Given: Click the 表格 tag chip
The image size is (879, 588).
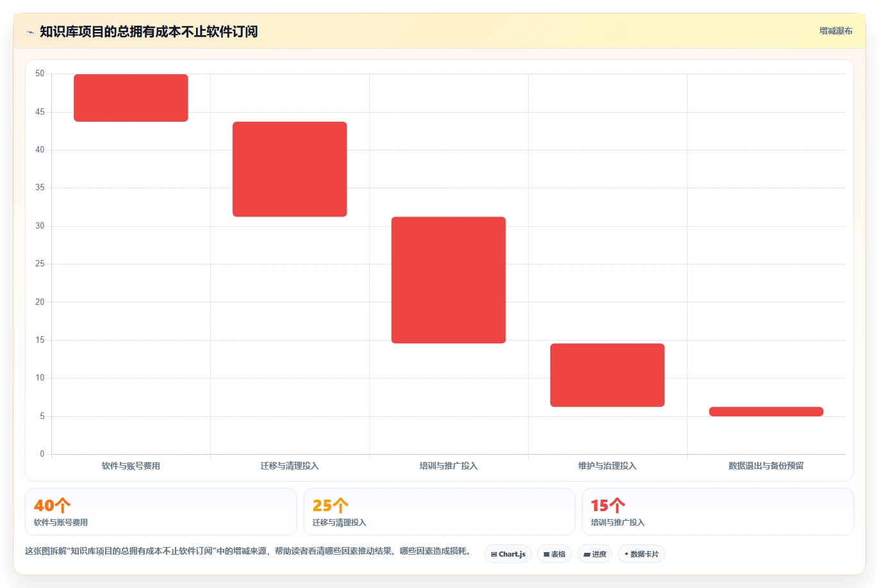Looking at the screenshot, I should (x=554, y=554).
